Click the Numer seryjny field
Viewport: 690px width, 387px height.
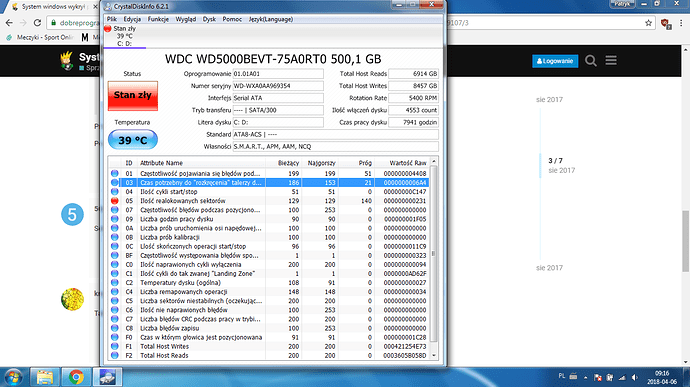pos(278,86)
